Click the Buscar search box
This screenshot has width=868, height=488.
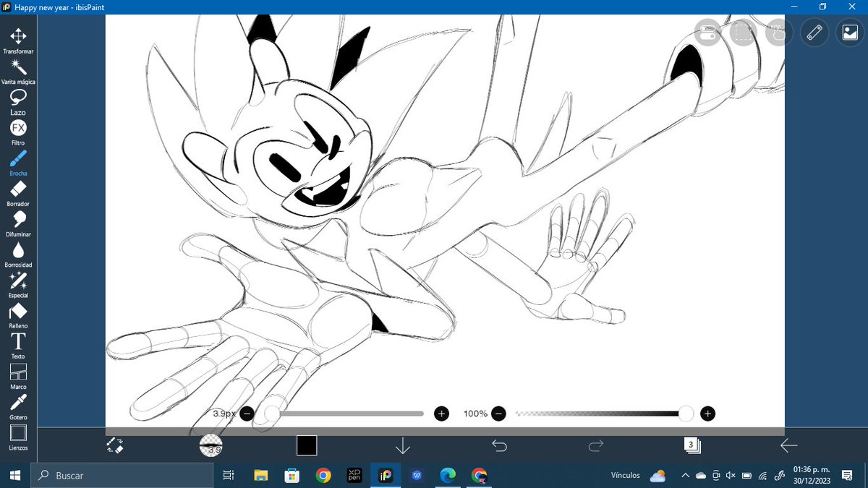click(121, 475)
